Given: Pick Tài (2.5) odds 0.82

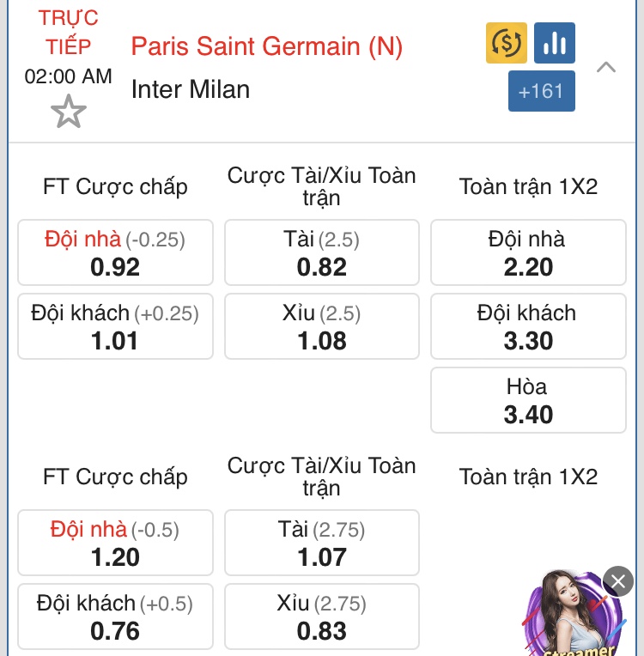Looking at the screenshot, I should click(322, 252).
